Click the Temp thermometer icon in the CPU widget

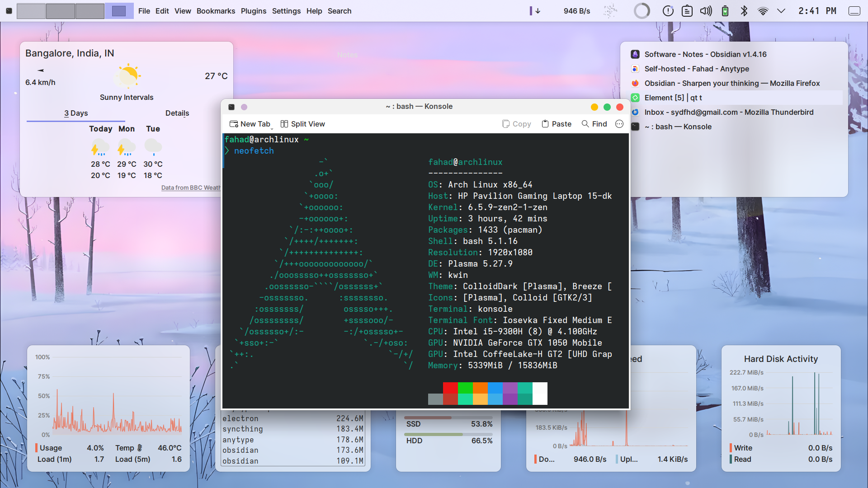tap(140, 448)
